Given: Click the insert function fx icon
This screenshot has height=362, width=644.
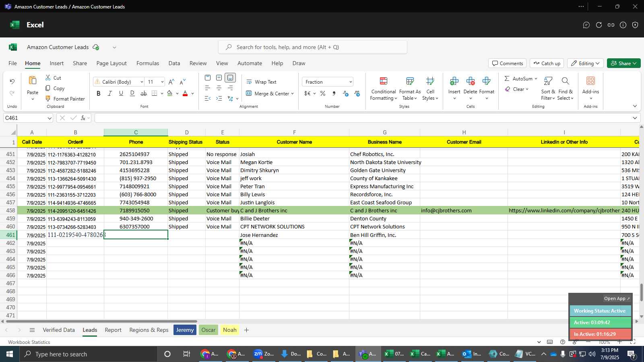Looking at the screenshot, I should click(83, 118).
